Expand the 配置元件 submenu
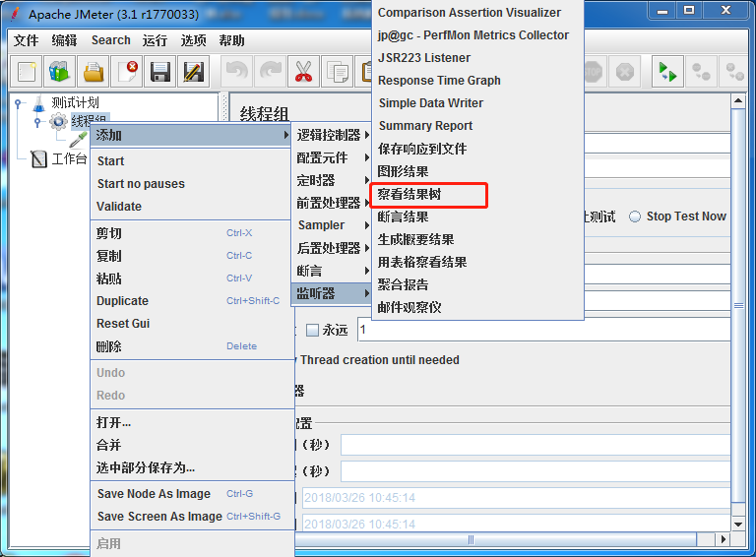Viewport: 756px width, 557px height. (332, 157)
